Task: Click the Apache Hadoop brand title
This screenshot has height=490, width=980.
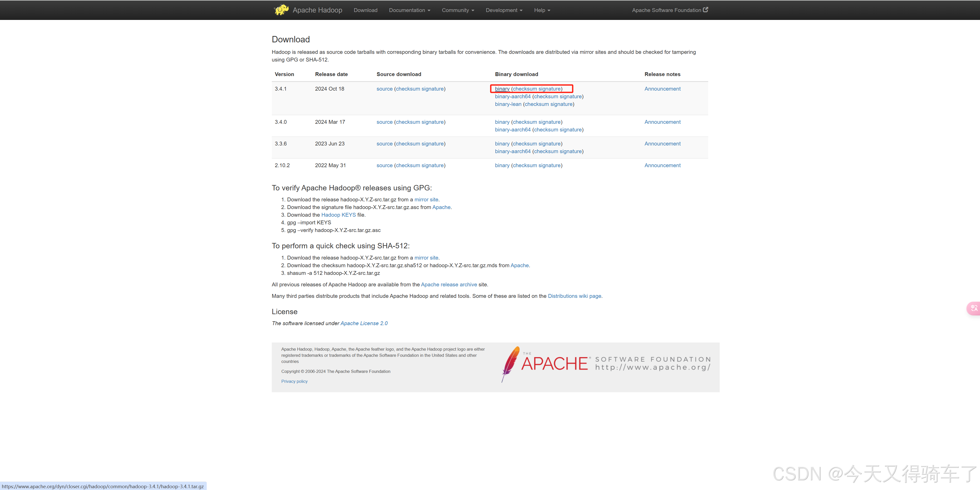Action: point(317,10)
